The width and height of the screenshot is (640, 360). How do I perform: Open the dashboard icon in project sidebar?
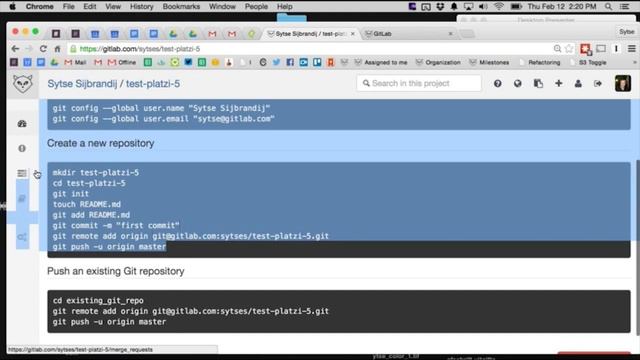(22, 124)
